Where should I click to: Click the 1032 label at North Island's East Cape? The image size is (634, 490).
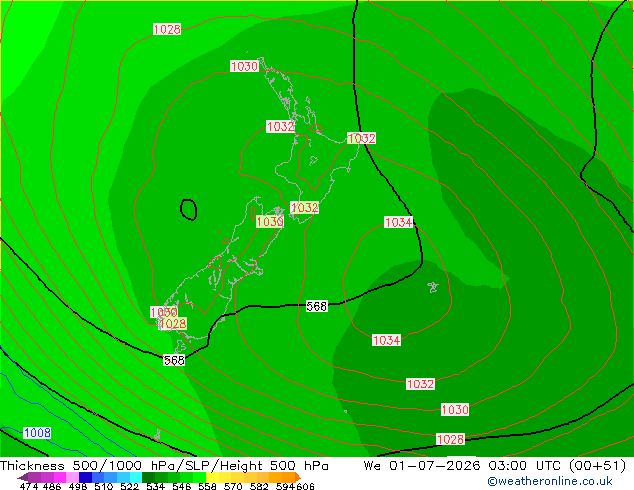click(361, 138)
